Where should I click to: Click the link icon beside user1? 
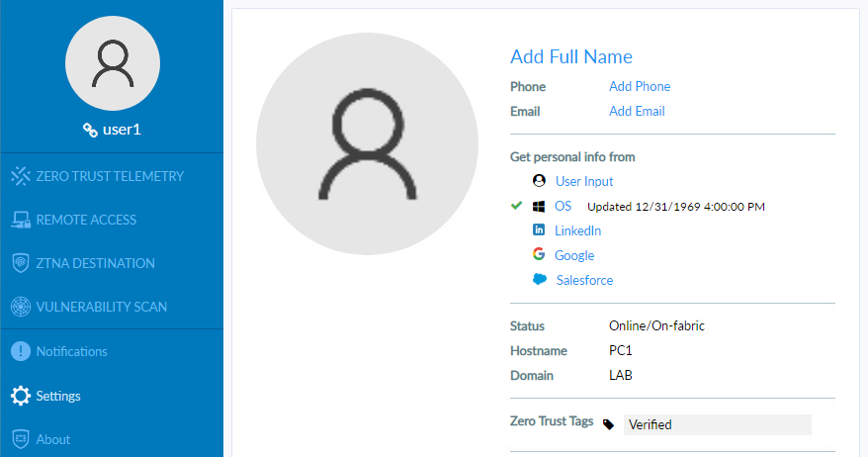(90, 130)
